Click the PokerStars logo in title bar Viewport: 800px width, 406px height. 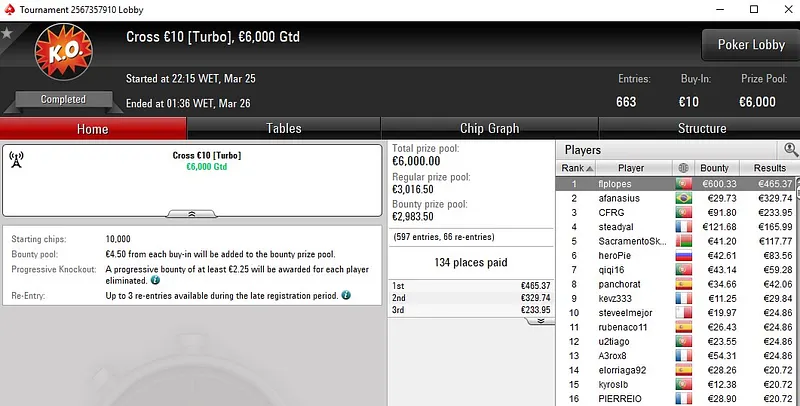8,8
